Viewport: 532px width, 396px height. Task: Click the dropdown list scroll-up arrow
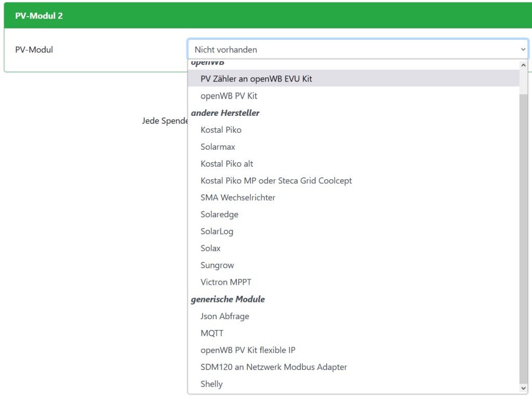click(523, 65)
